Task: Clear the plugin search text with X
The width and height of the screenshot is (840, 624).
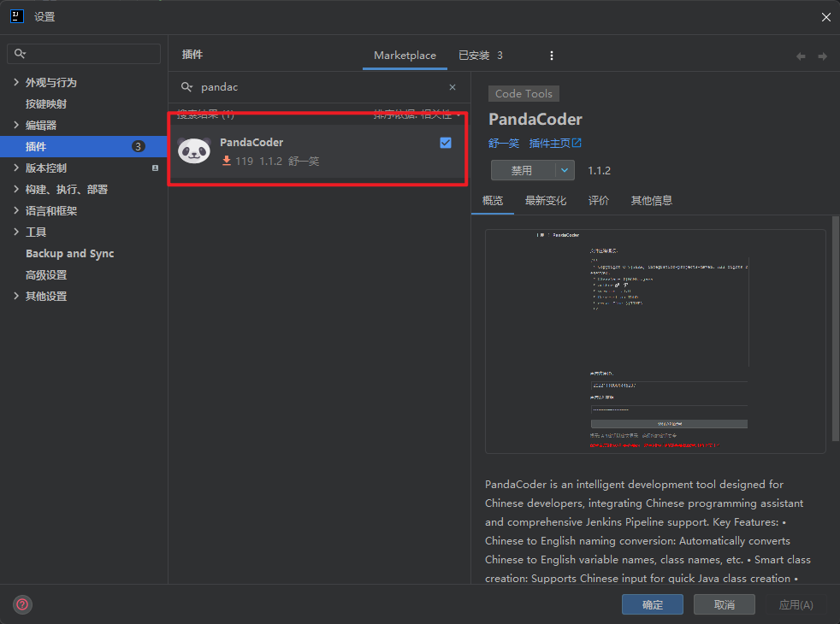Action: coord(453,87)
